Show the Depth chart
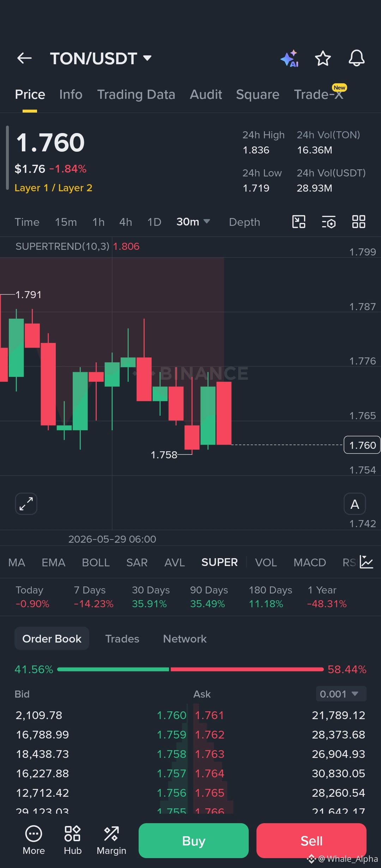This screenshot has width=381, height=868. 244,222
